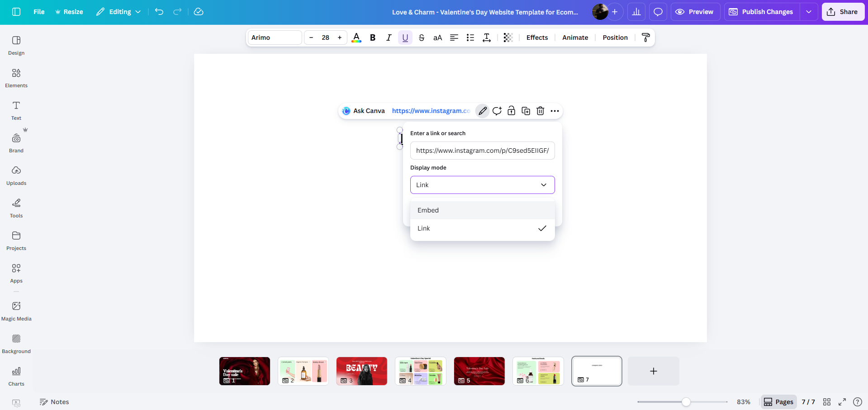
Task: Click the zoom slider handle
Action: 686,402
